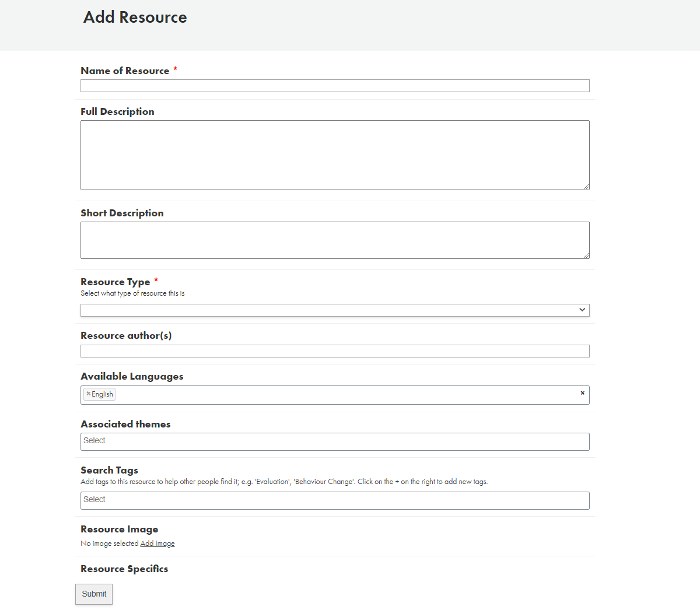Grab the Short Description resize handle
The image size is (700, 610).
(x=586, y=255)
